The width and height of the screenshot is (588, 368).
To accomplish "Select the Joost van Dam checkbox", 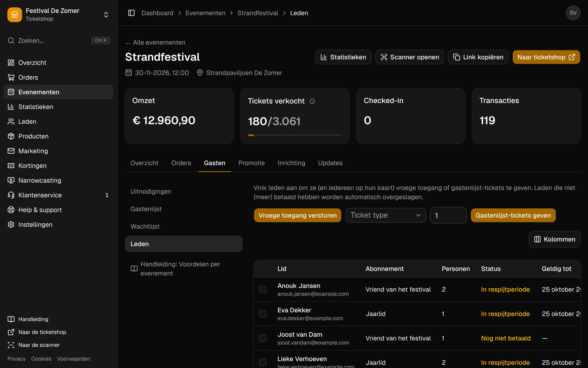I will [x=263, y=338].
